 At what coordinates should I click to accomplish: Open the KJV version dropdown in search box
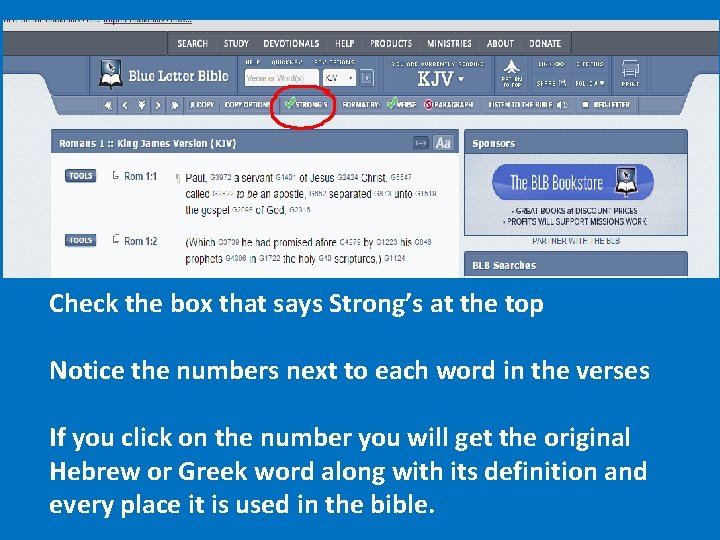tap(339, 78)
